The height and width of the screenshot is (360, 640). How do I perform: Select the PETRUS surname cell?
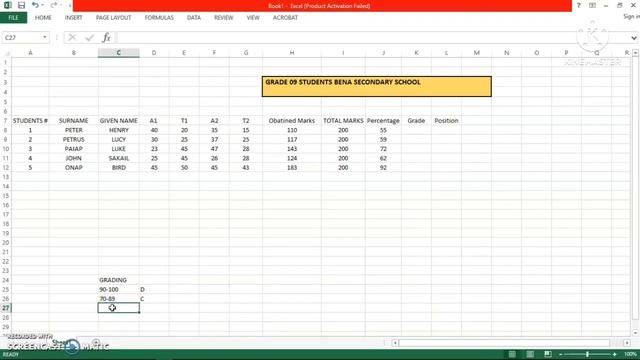[73, 140]
